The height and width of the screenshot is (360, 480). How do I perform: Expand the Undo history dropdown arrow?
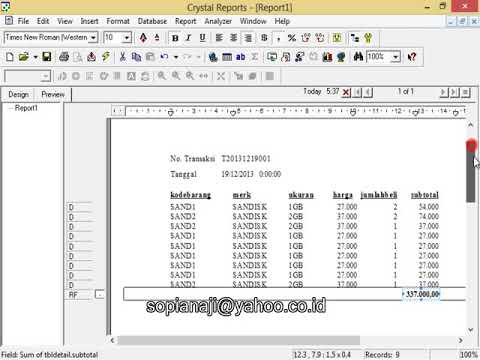(176, 57)
